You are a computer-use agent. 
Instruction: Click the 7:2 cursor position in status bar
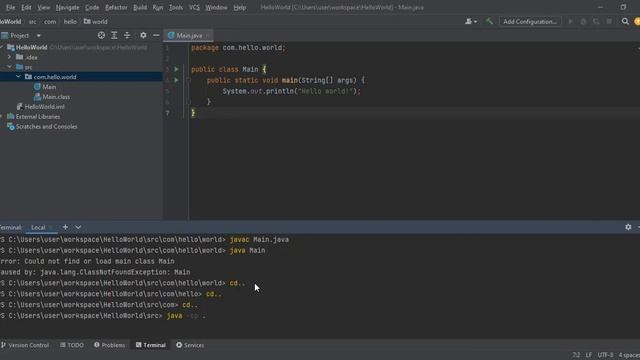[576, 355]
